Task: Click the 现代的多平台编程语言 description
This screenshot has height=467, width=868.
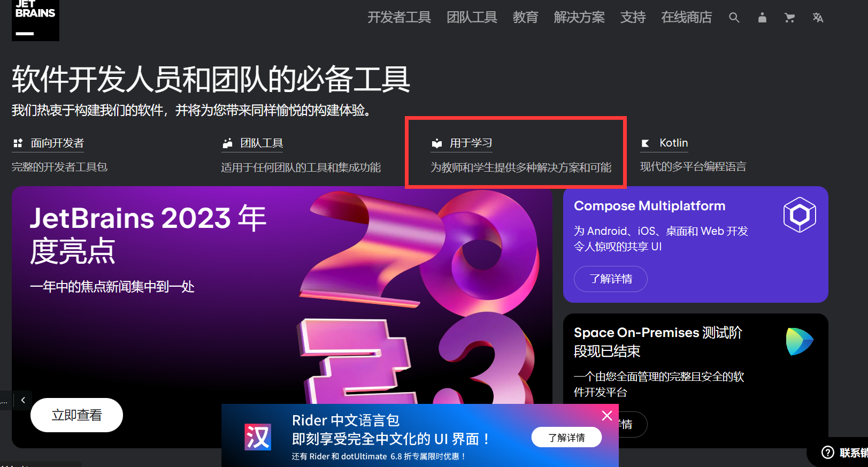Action: point(693,166)
